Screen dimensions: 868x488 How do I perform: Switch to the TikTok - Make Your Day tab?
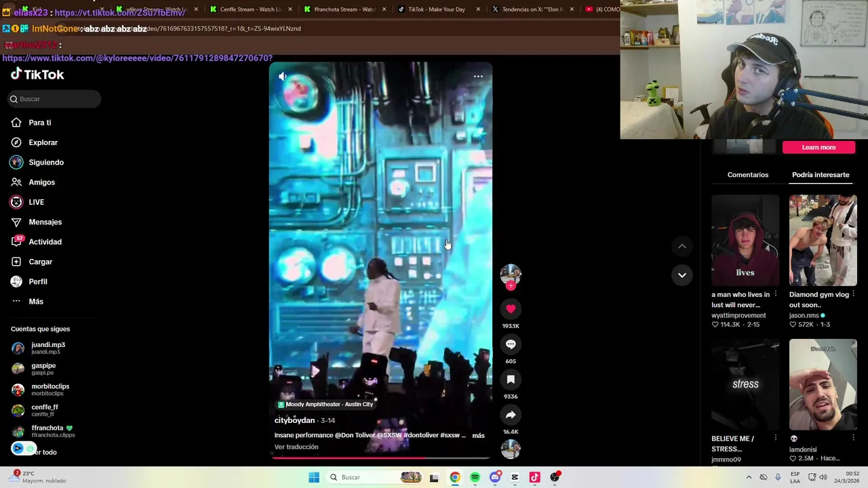click(436, 9)
